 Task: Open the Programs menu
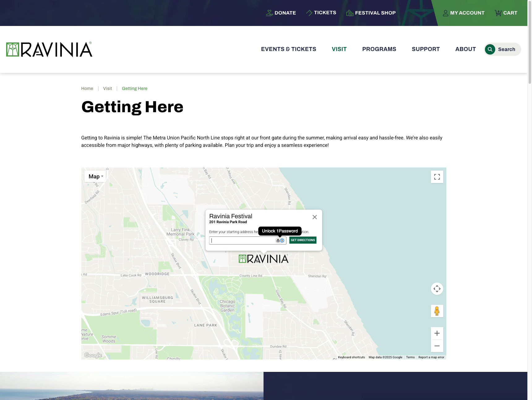(x=379, y=49)
